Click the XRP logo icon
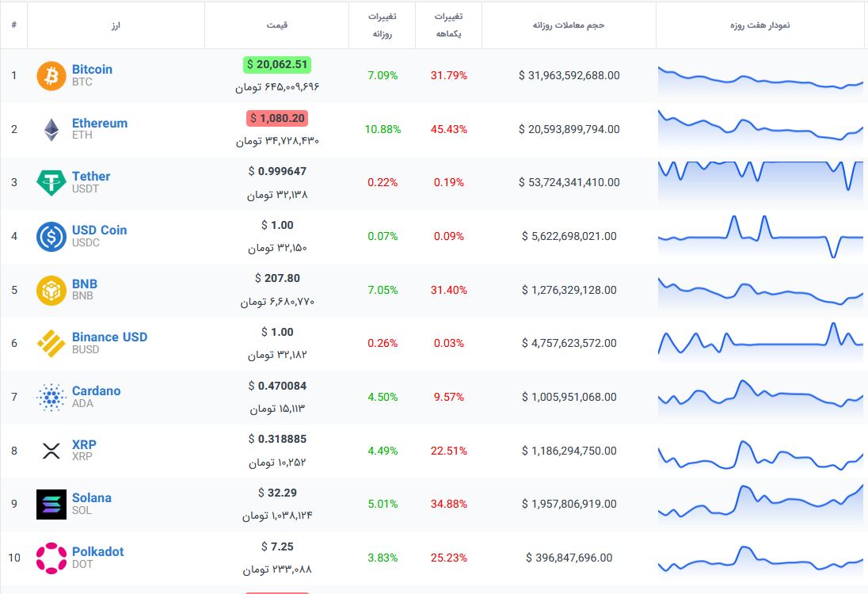Viewport: 868px width, 594px height. tap(51, 451)
